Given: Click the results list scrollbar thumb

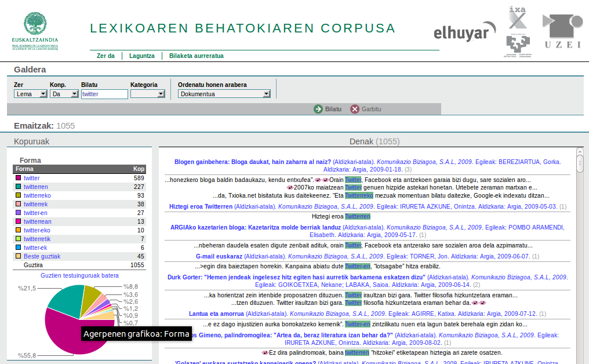Looking at the screenshot, I should tap(580, 164).
